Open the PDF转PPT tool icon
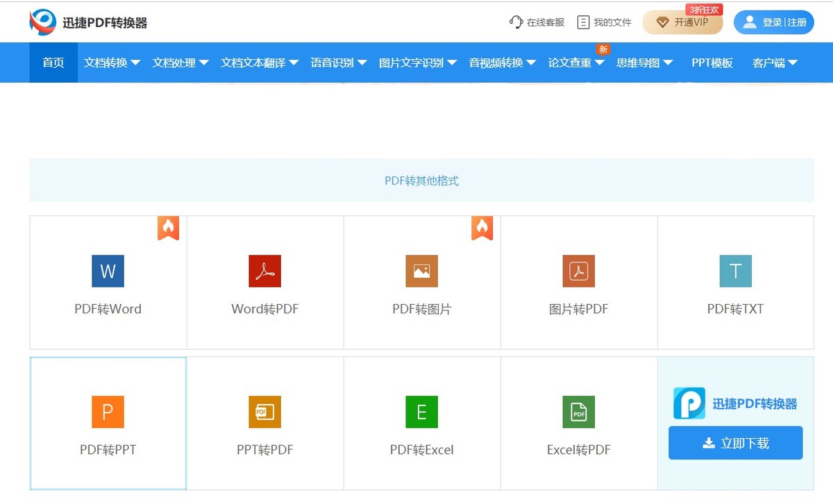 click(x=108, y=412)
